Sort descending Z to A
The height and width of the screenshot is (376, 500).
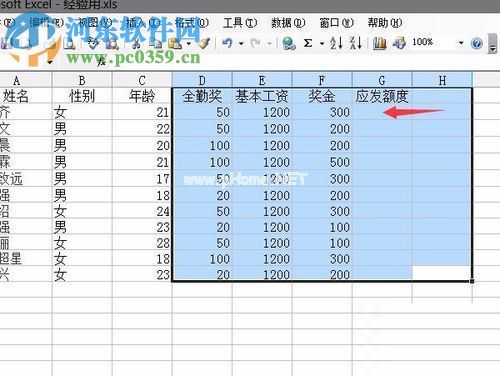click(356, 43)
